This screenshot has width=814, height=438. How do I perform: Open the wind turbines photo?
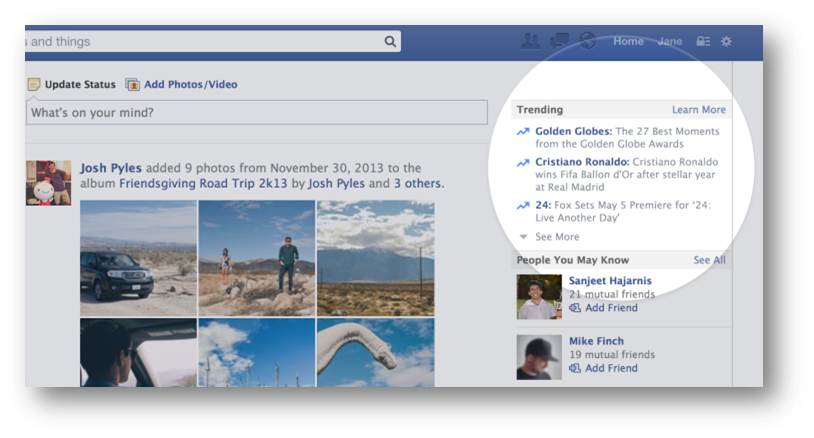[x=257, y=352]
